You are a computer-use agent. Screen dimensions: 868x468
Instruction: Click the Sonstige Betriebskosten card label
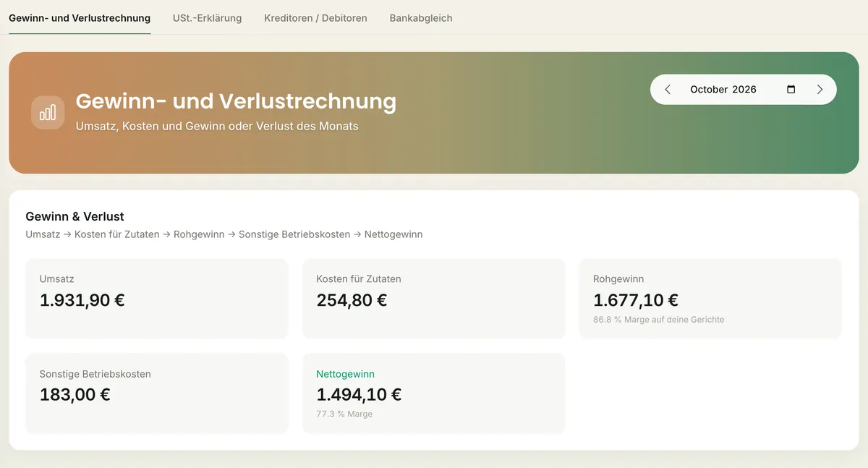[95, 374]
